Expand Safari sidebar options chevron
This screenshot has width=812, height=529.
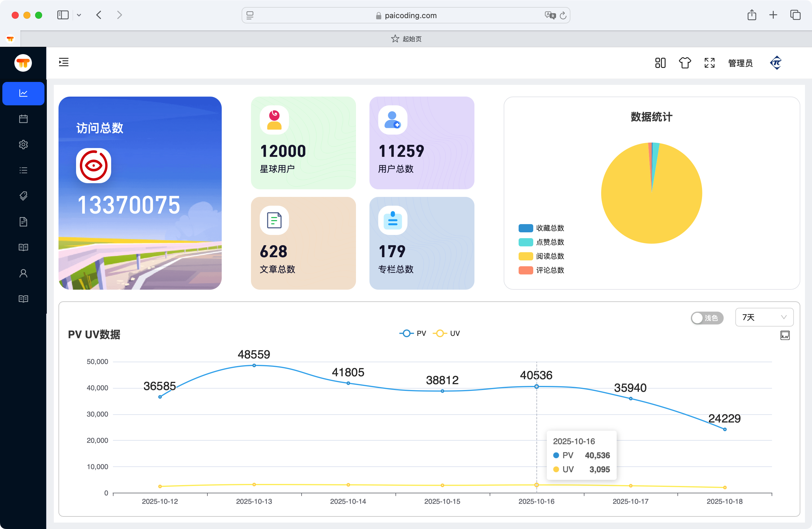click(x=79, y=15)
